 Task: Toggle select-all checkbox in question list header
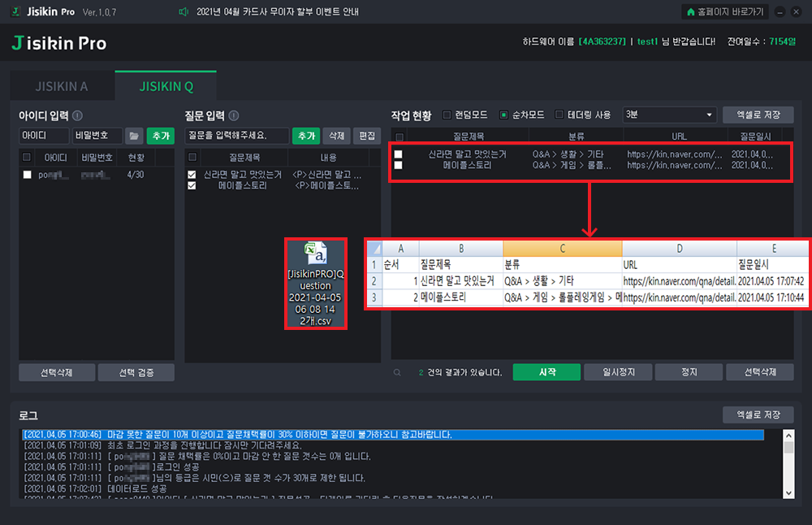(x=192, y=157)
